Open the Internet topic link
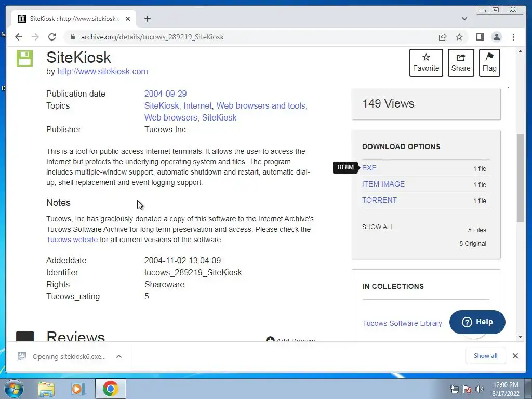This screenshot has width=532, height=399. pos(197,106)
